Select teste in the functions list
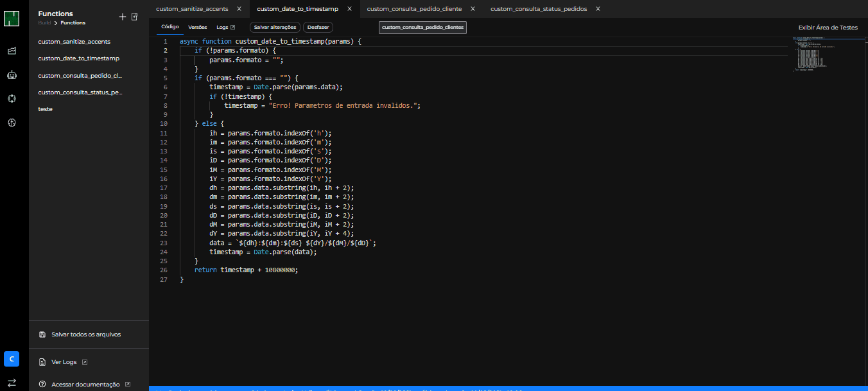 click(46, 109)
